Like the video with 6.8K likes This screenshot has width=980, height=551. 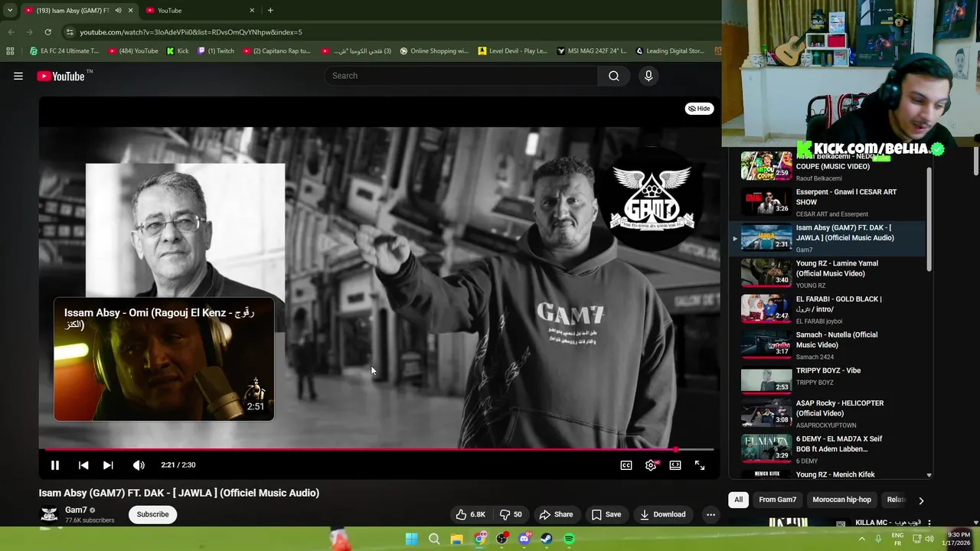coord(470,514)
